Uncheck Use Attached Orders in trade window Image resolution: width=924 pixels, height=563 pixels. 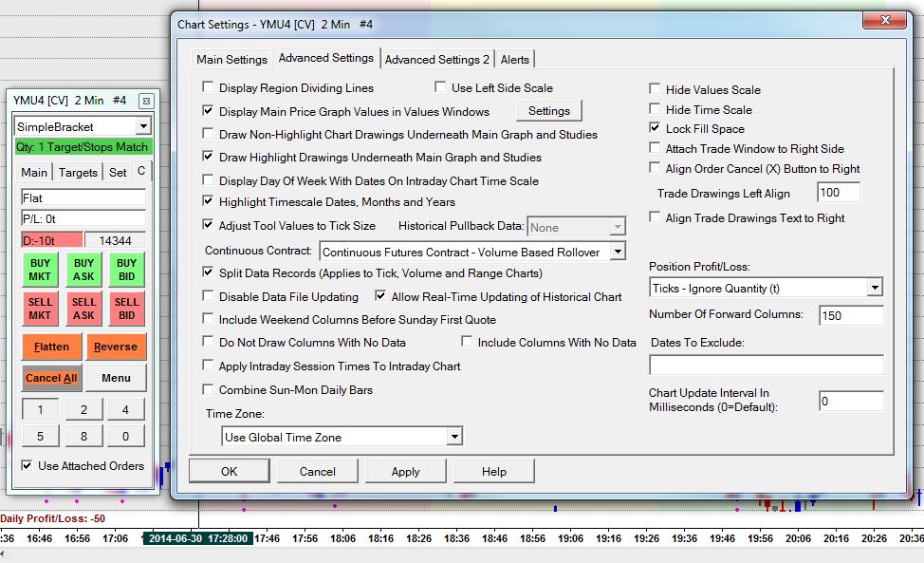point(27,465)
